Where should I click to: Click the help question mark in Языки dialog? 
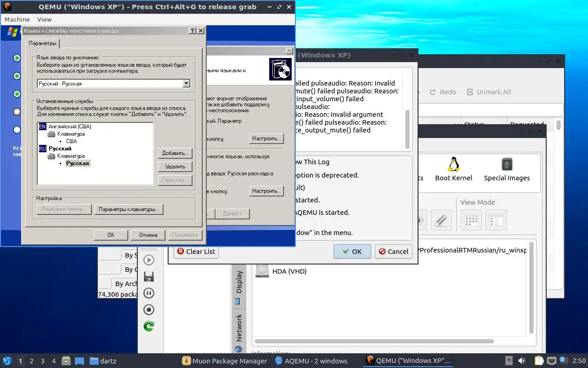pos(192,31)
